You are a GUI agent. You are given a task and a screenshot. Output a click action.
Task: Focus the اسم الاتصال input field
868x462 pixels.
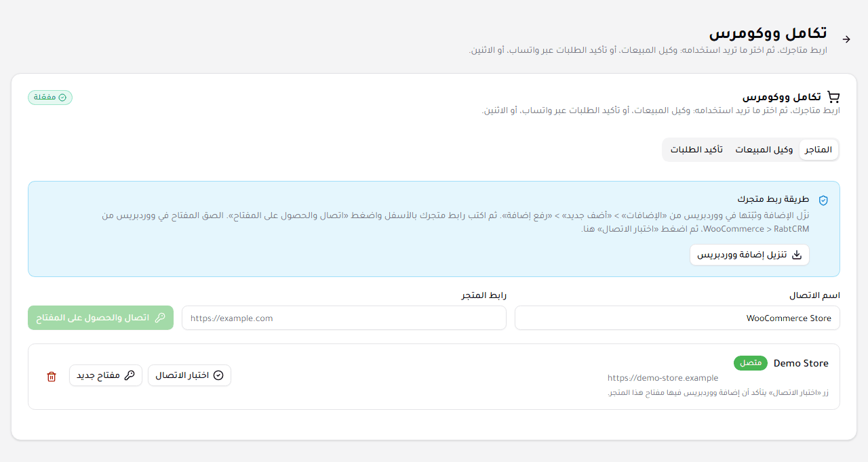click(x=677, y=318)
